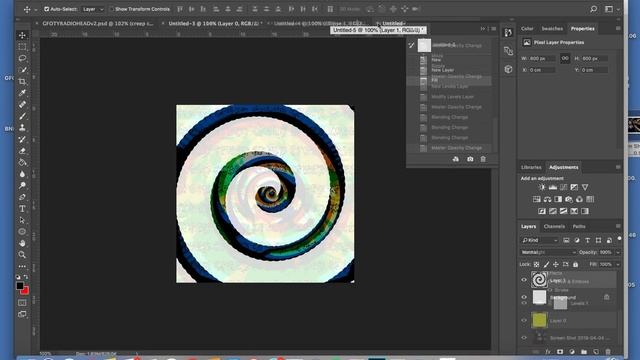Click the foreground black color swatch
The image size is (640, 360).
20,286
